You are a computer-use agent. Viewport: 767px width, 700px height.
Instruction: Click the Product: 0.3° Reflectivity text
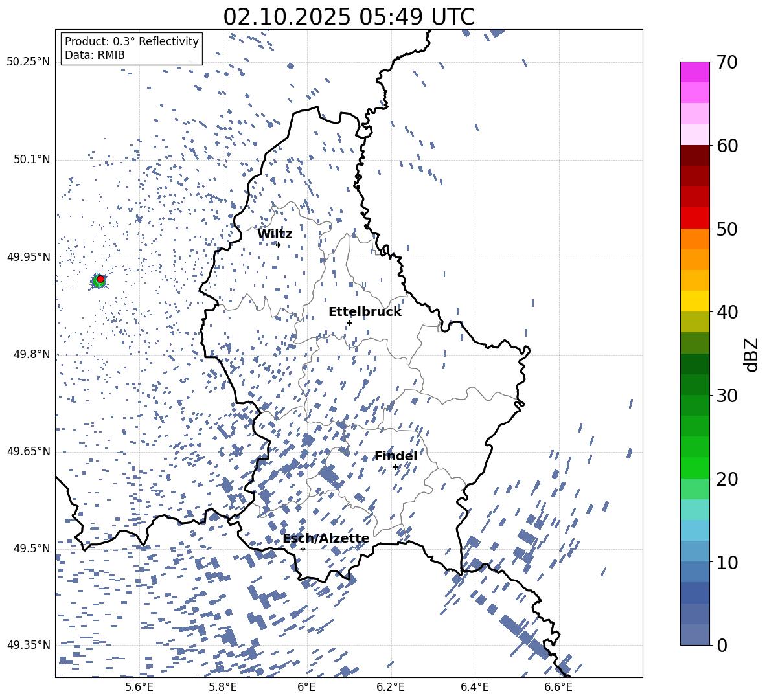132,41
